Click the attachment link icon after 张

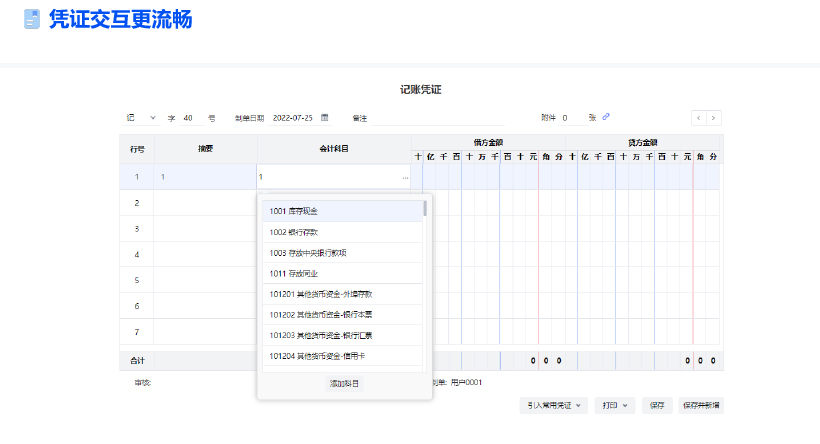tap(606, 118)
